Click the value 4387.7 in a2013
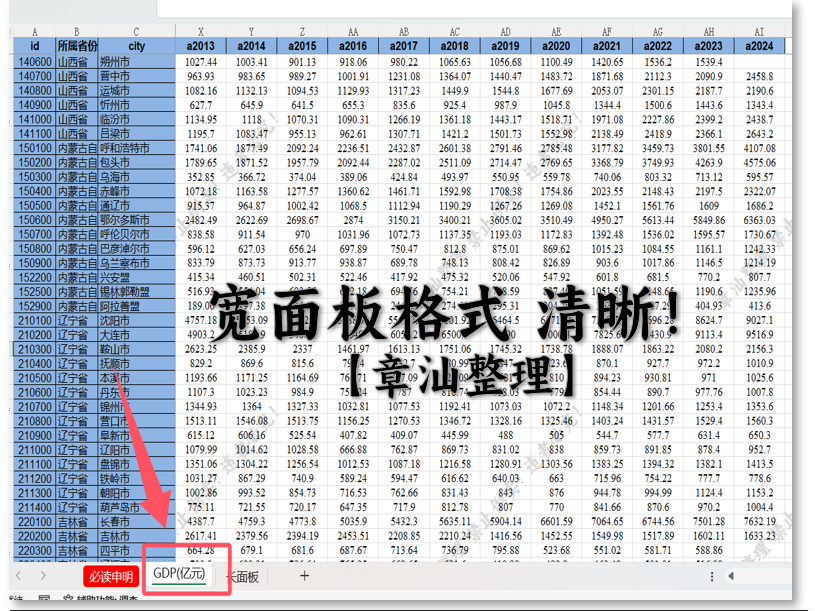 click(x=201, y=522)
